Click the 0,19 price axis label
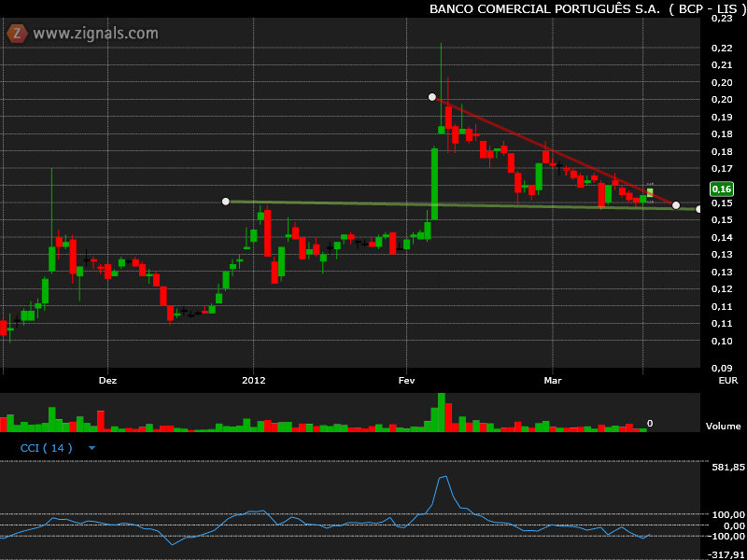Screen dimensions: 747x560 click(721, 118)
